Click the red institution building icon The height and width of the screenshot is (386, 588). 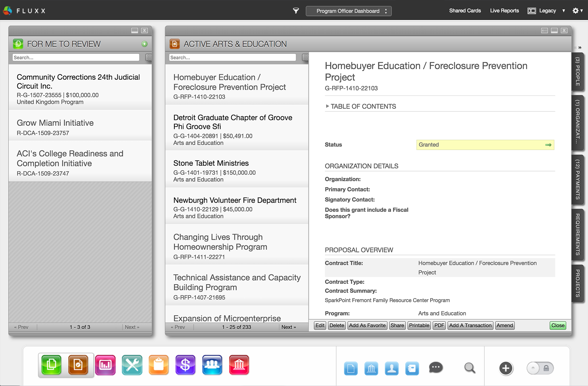(x=239, y=365)
